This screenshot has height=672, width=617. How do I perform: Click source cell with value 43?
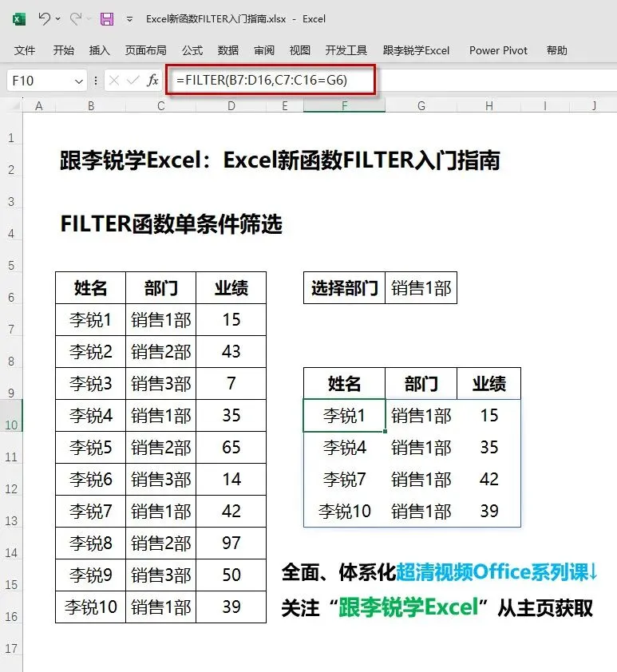231,351
